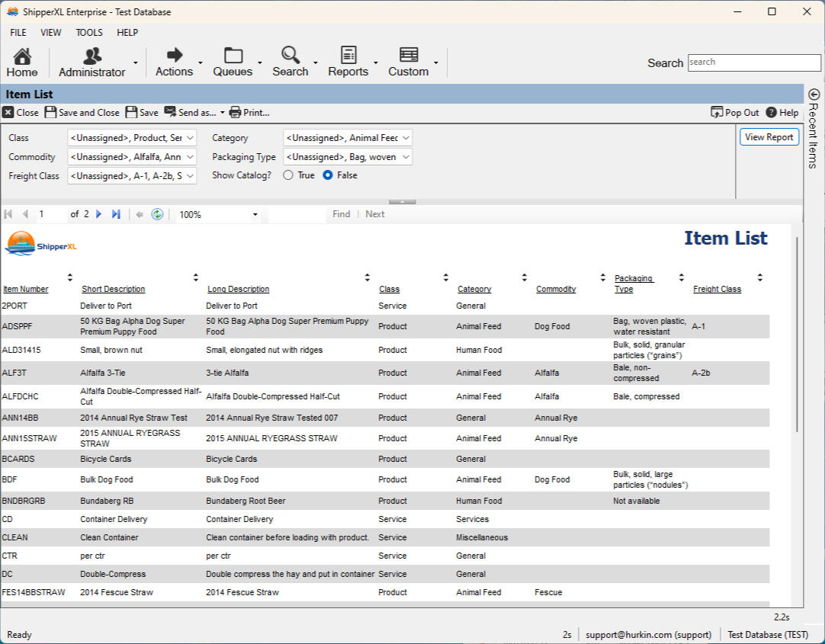Open the Custom toolbar icon
The height and width of the screenshot is (644, 825).
click(x=409, y=55)
